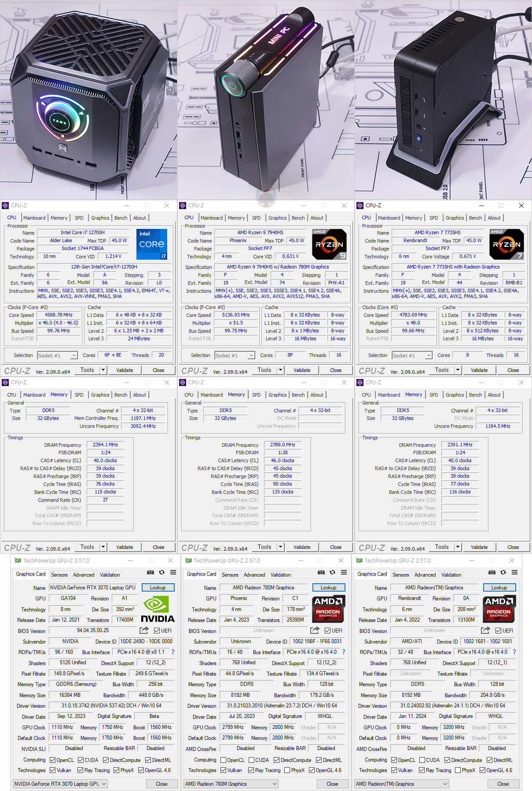Click the NVIDIA logo in RTX 3070 GPU-Z
532x791 pixels.
tap(157, 609)
